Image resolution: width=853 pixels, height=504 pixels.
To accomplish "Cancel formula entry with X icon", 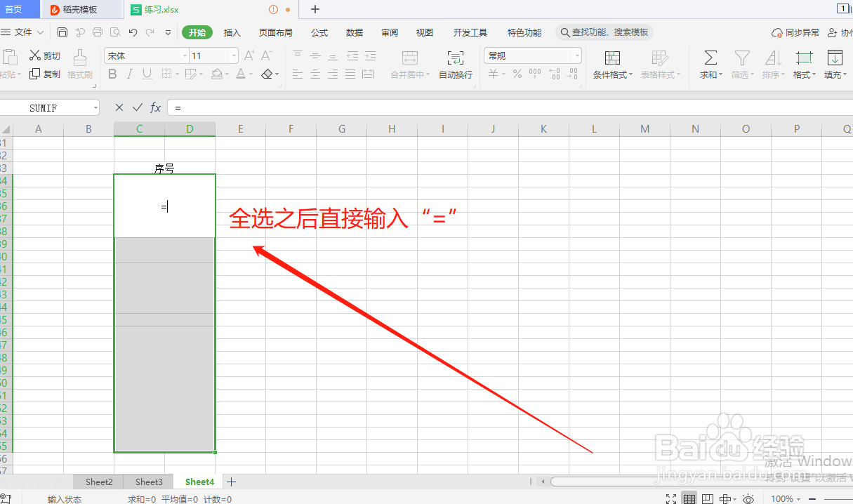I will click(119, 107).
